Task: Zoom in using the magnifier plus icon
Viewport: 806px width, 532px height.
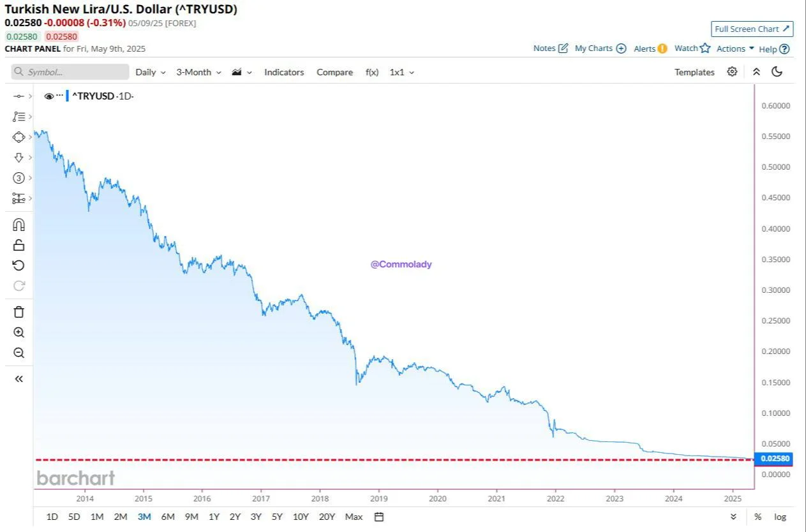Action: click(x=19, y=332)
